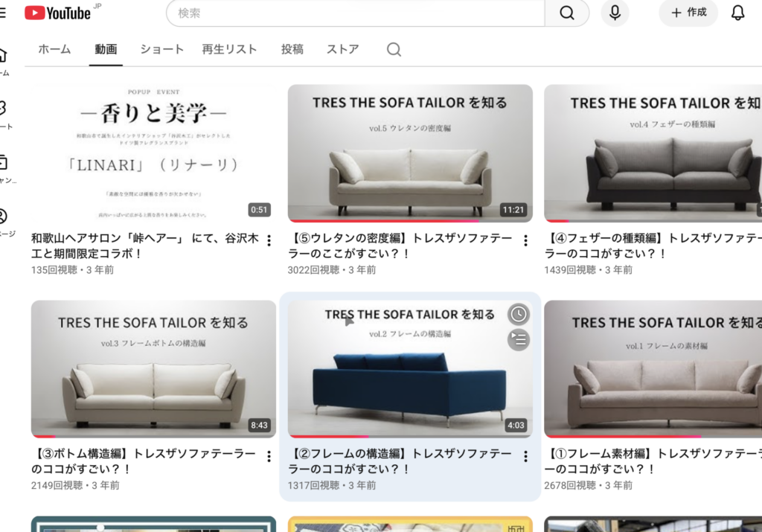The height and width of the screenshot is (532, 762).
Task: Open options for ⑤ウレタンの密度編 video
Action: 525,240
